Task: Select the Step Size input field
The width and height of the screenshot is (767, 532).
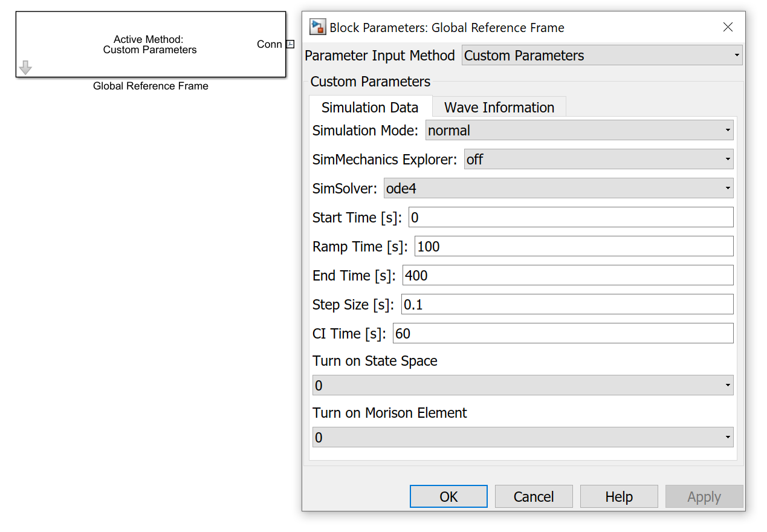Action: pyautogui.click(x=567, y=305)
